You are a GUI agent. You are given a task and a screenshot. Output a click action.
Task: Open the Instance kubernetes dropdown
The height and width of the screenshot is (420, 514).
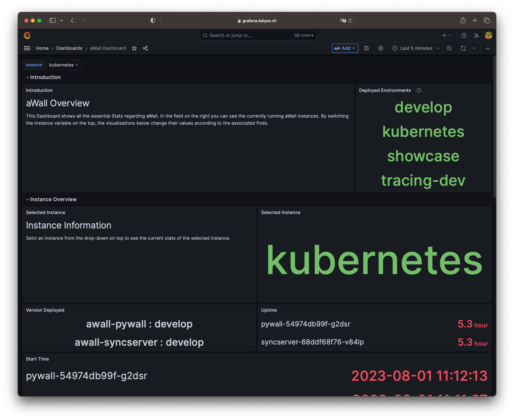tap(64, 65)
